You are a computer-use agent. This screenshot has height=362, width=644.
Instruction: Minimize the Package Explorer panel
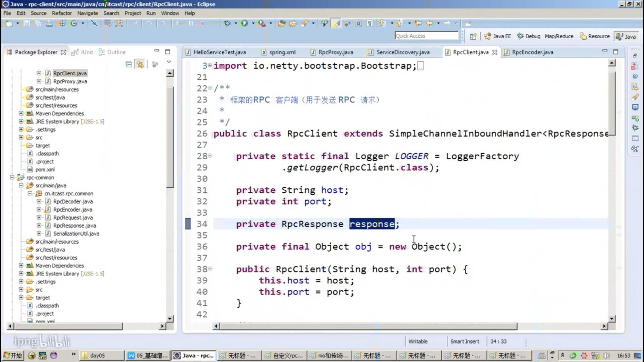pos(157,51)
